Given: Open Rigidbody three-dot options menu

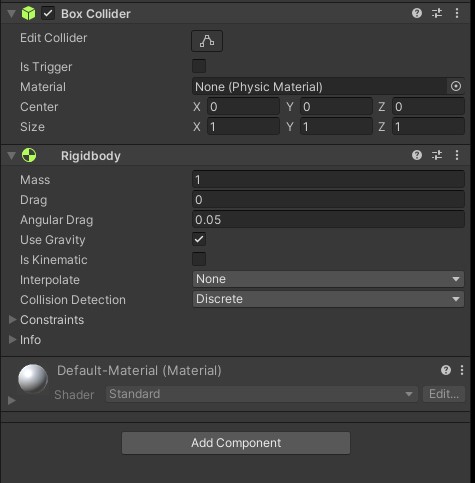Looking at the screenshot, I should click(457, 155).
